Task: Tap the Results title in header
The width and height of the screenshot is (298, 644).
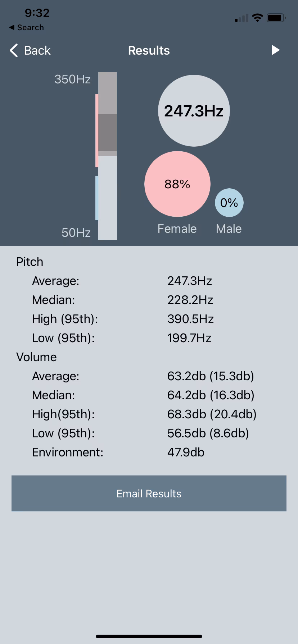Action: tap(149, 51)
